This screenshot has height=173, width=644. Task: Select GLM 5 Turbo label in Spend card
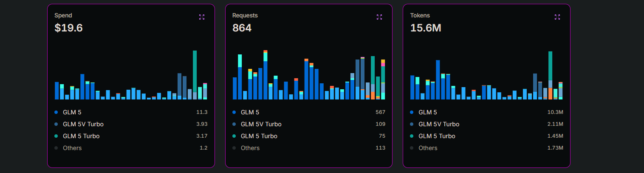[81, 136]
